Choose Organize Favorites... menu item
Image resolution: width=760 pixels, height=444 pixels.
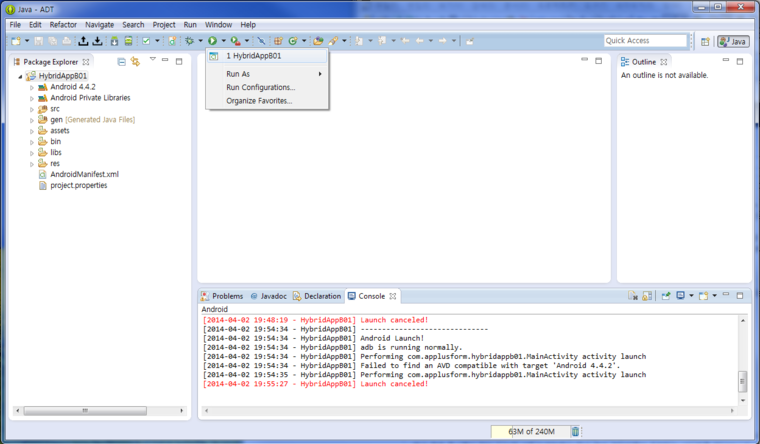click(267, 101)
